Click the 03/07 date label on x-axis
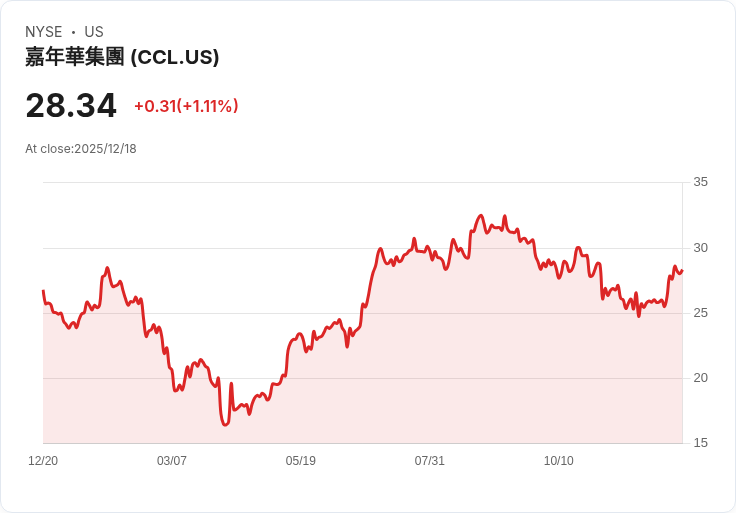The height and width of the screenshot is (513, 736). (x=172, y=460)
